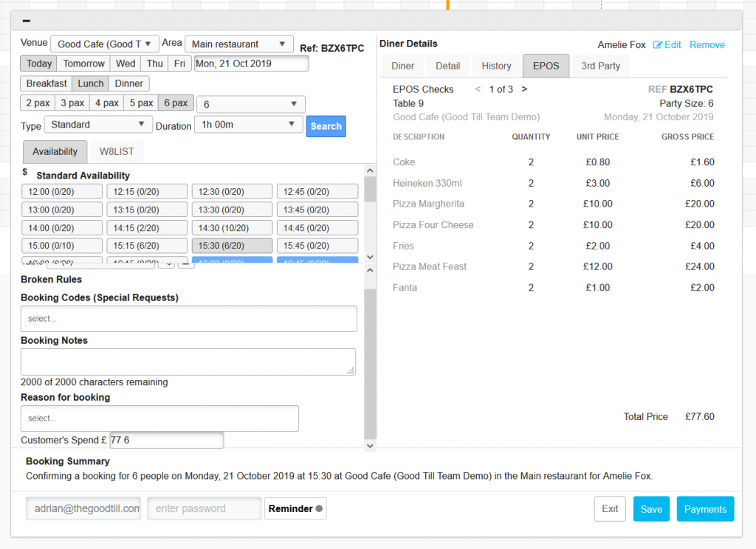Select Thu date toggle
This screenshot has width=756, height=549.
154,63
